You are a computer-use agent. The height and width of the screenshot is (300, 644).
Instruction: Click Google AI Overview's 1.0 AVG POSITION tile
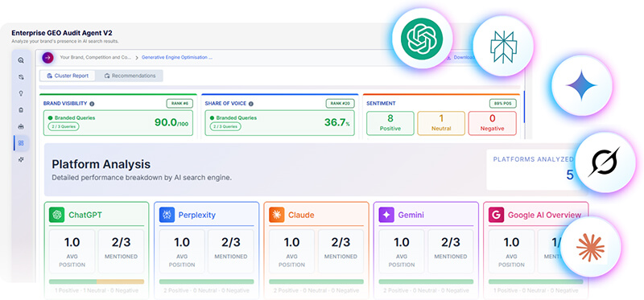coord(511,251)
